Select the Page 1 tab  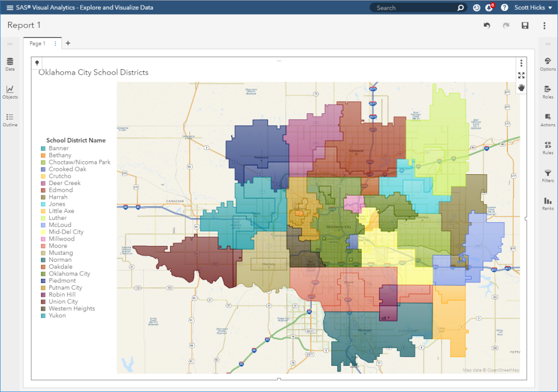(x=37, y=43)
